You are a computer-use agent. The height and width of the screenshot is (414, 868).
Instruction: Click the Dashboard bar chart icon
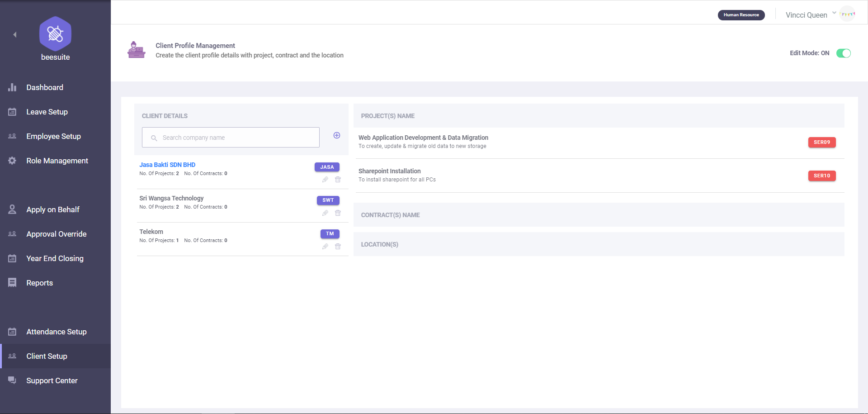click(x=12, y=87)
